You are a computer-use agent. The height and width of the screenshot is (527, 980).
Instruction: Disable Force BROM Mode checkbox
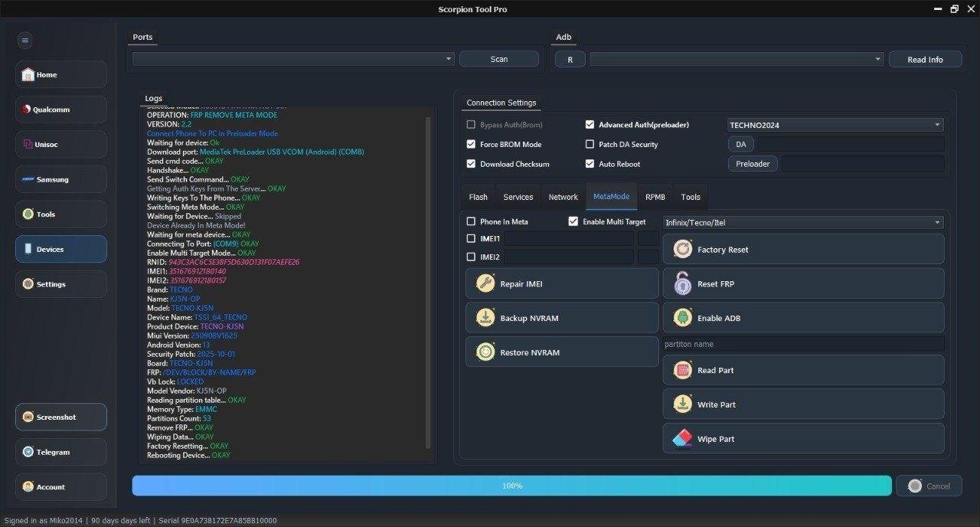(x=471, y=144)
